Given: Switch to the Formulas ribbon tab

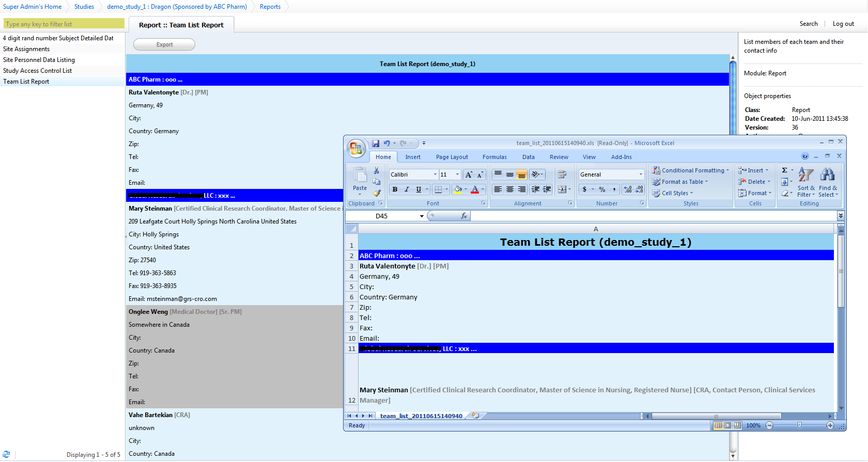Looking at the screenshot, I should (494, 157).
